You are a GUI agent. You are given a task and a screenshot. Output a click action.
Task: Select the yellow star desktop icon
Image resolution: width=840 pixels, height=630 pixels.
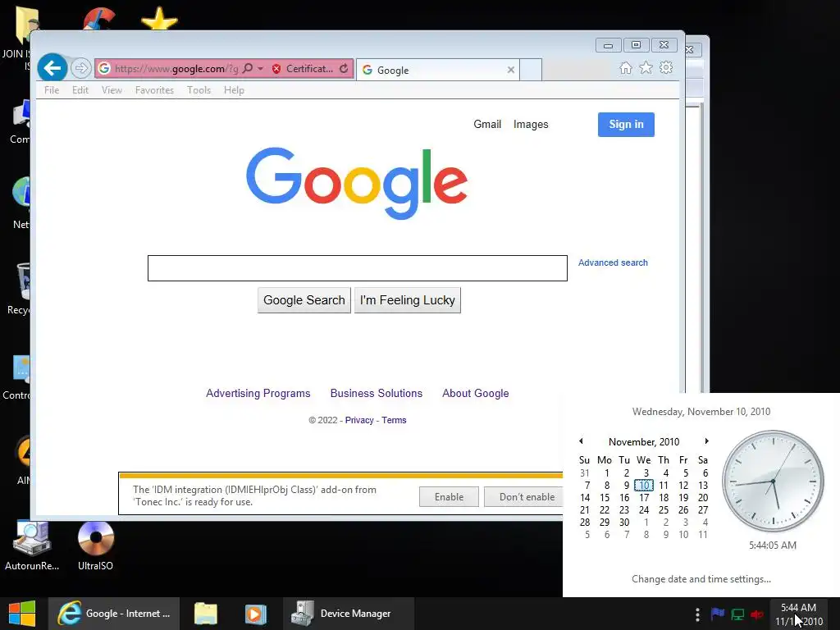pyautogui.click(x=159, y=19)
